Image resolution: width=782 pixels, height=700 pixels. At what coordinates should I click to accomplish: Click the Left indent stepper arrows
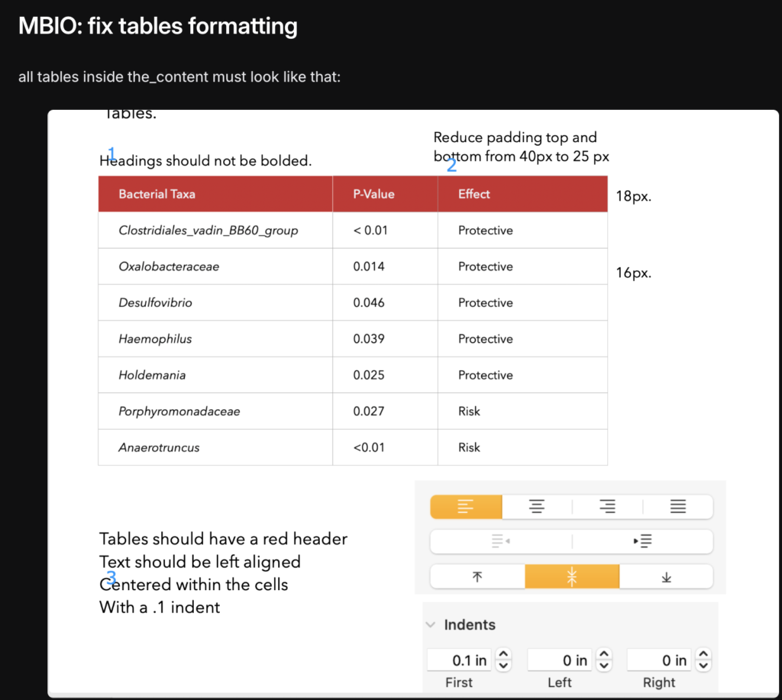point(603,660)
